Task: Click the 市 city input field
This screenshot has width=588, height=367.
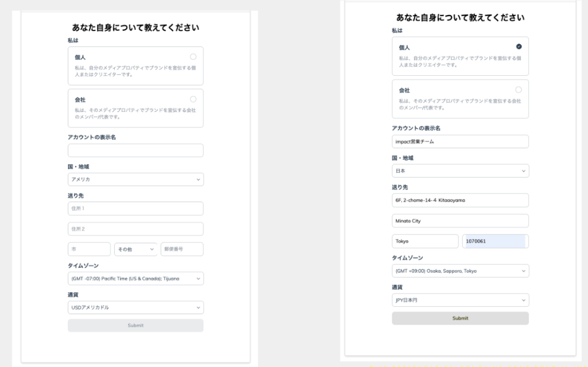Action: (89, 249)
